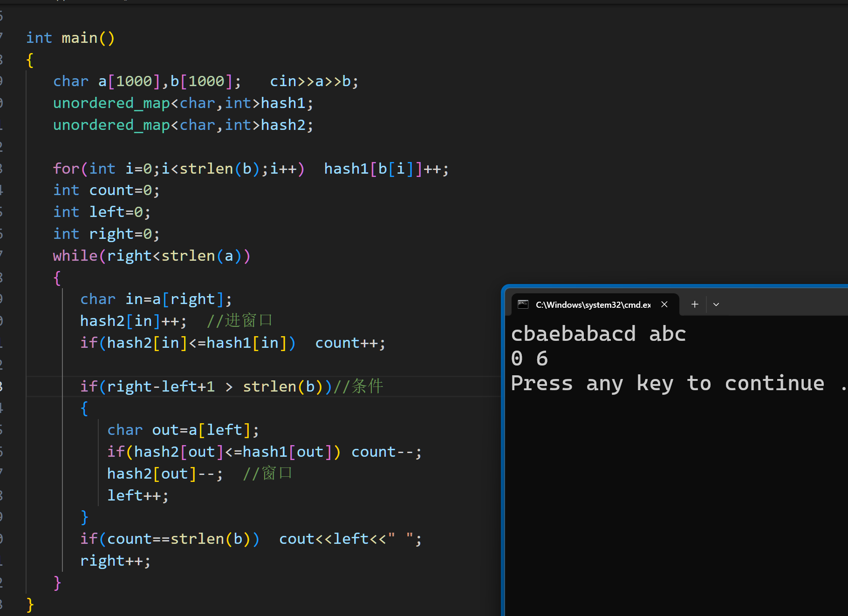Click the hash1 unordered_map declaration line
Screen dimensions: 848x616
[x=183, y=103]
